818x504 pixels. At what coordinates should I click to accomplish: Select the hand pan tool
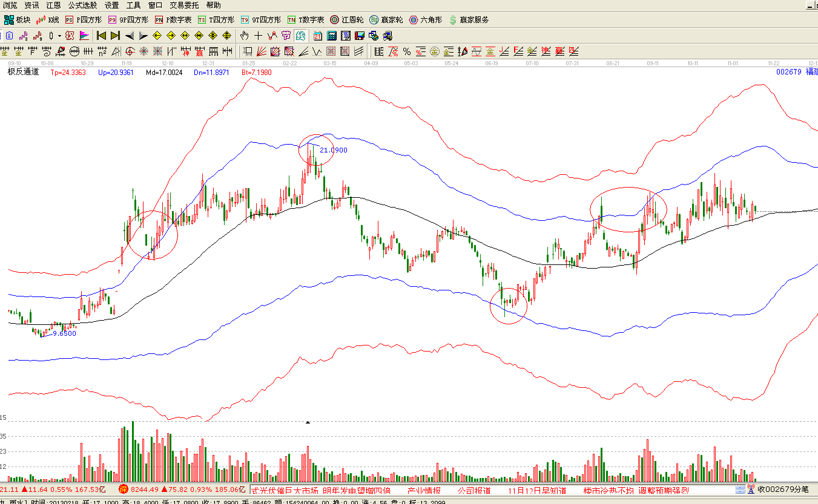(x=244, y=36)
